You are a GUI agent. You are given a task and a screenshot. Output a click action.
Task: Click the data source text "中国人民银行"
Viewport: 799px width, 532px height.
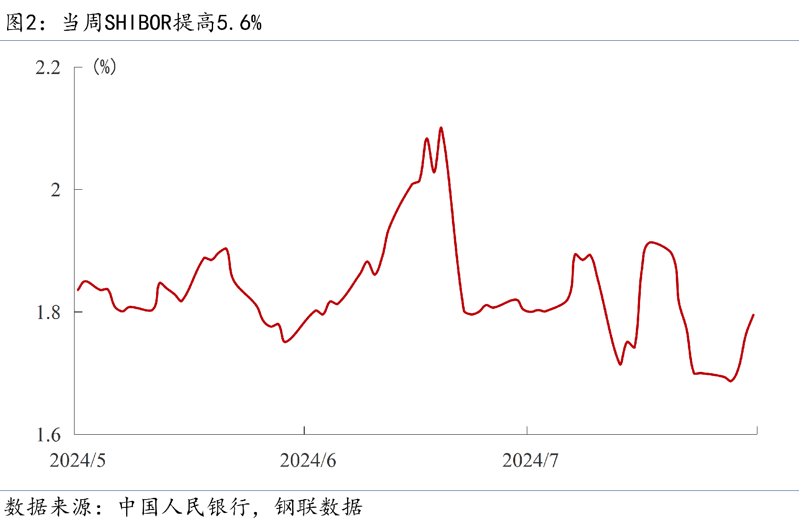coord(185,507)
